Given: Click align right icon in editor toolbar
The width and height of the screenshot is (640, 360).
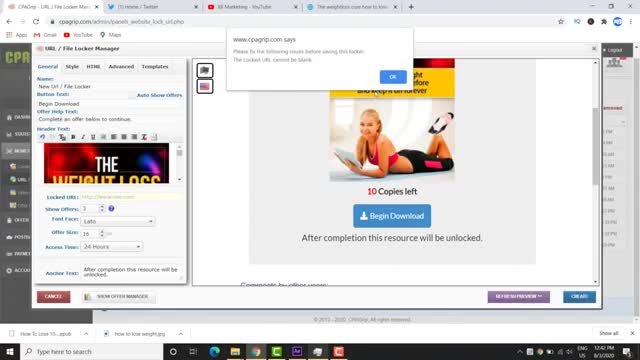Looking at the screenshot, I should click(134, 137).
